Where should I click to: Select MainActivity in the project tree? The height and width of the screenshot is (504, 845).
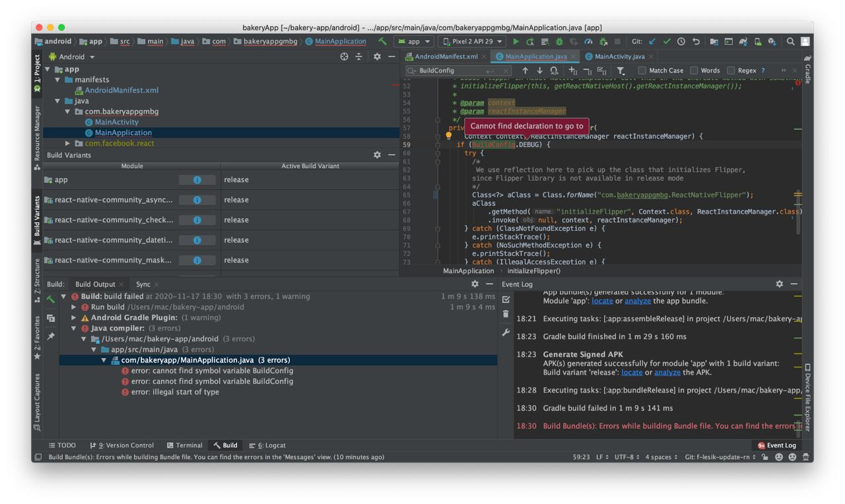(x=116, y=122)
